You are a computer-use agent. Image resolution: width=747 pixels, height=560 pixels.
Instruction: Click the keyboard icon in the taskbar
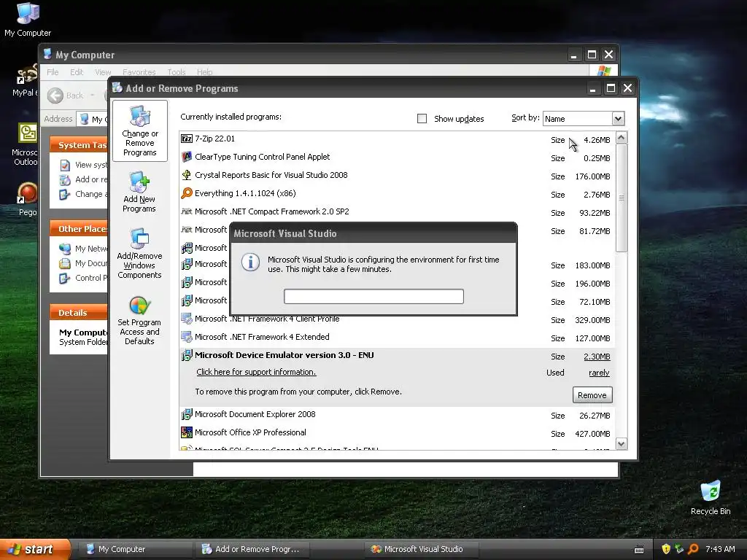tap(639, 550)
